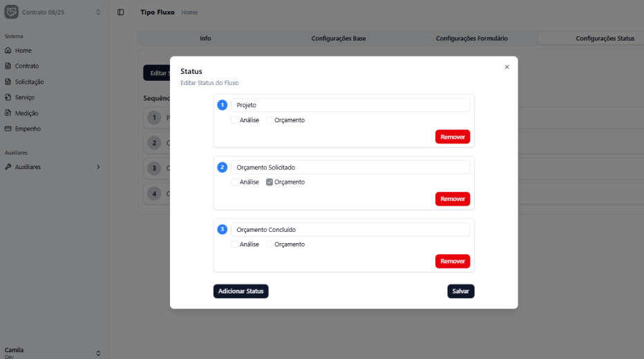Click the Empenho card icon
The image size is (644, 359).
[8, 129]
